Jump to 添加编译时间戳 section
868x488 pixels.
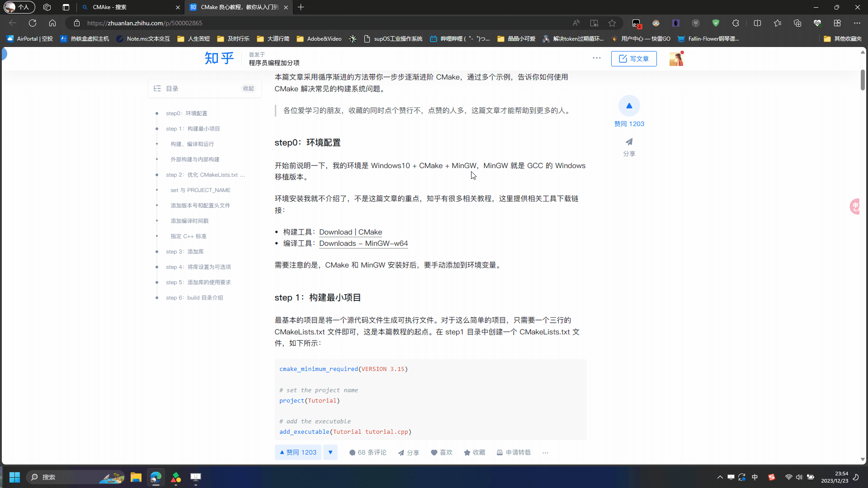[x=189, y=221]
